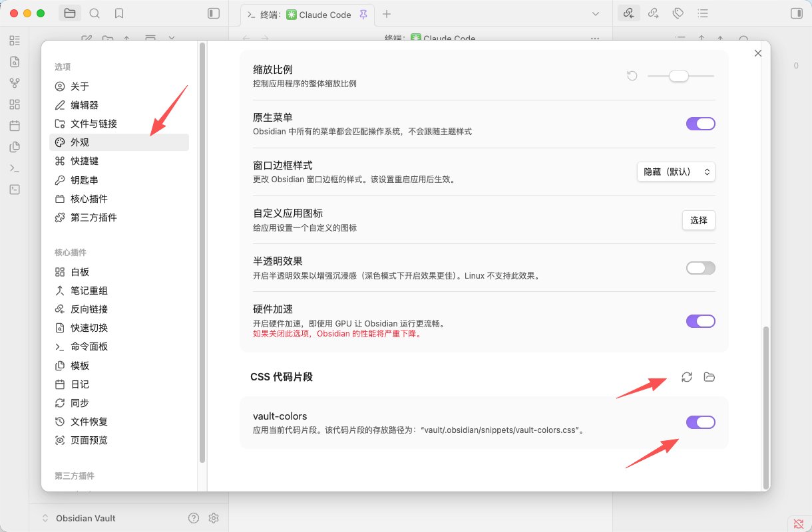
Task: Open the CSS snippets folder icon
Action: coord(710,377)
